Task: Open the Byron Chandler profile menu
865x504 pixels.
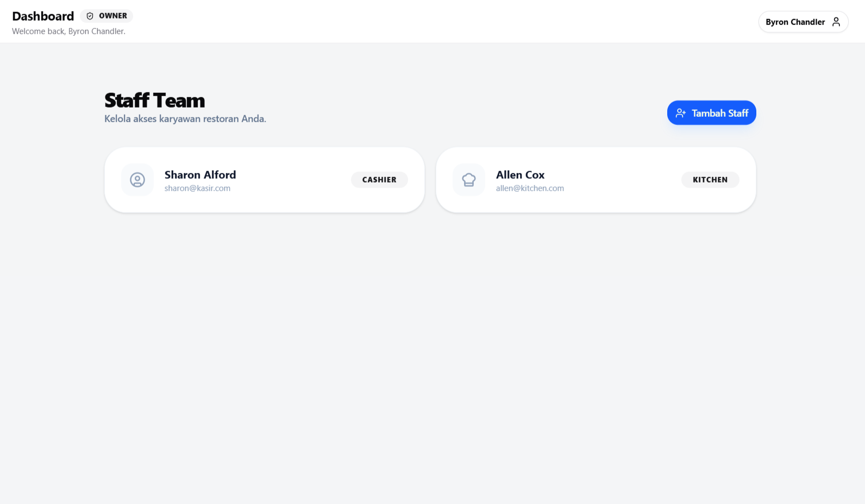Action: tap(803, 22)
